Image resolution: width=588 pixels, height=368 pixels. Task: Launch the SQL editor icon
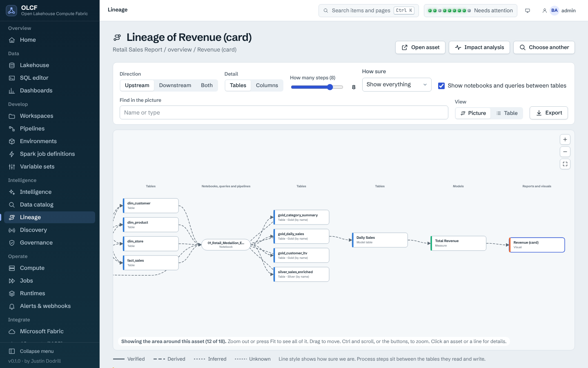(12, 78)
